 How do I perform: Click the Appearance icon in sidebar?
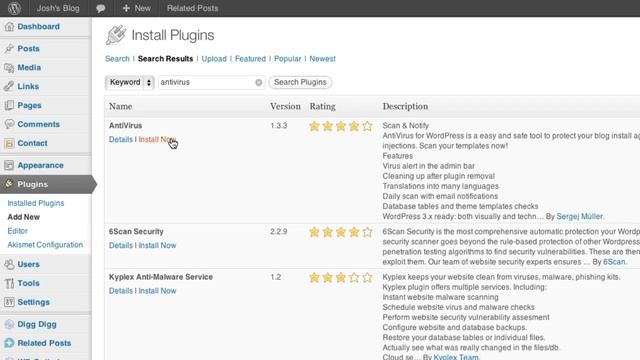[x=9, y=165]
